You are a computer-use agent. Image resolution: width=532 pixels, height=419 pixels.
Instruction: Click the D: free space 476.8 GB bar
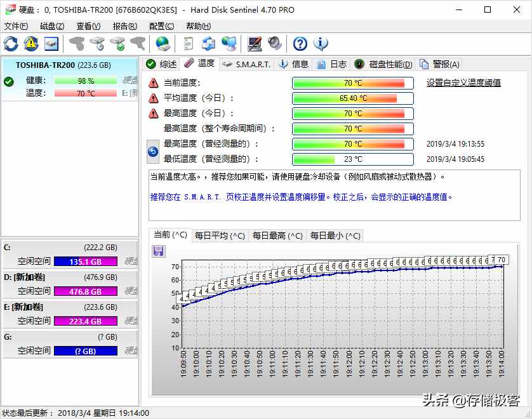[86, 291]
